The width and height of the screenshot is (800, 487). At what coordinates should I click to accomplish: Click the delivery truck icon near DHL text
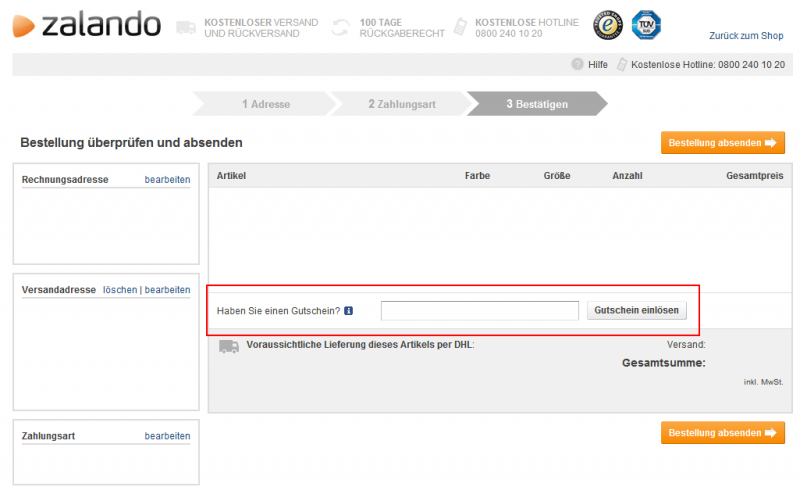pos(229,346)
